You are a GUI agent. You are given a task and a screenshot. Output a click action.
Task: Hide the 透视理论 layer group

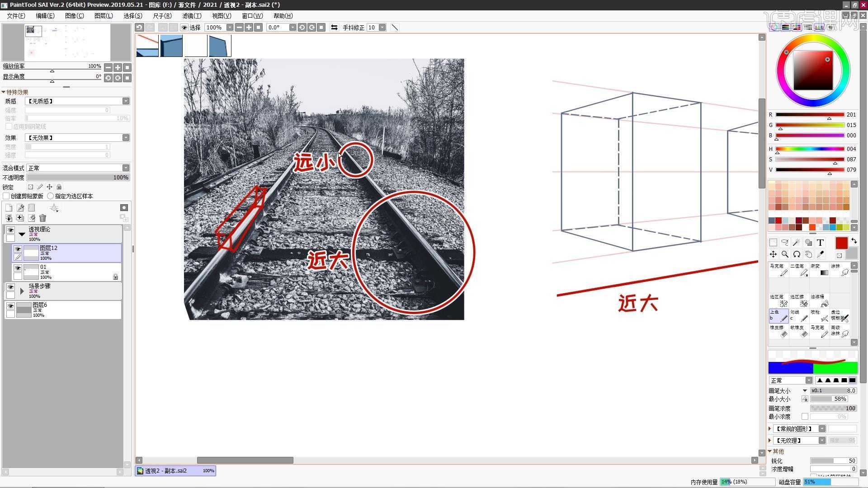coord(10,230)
